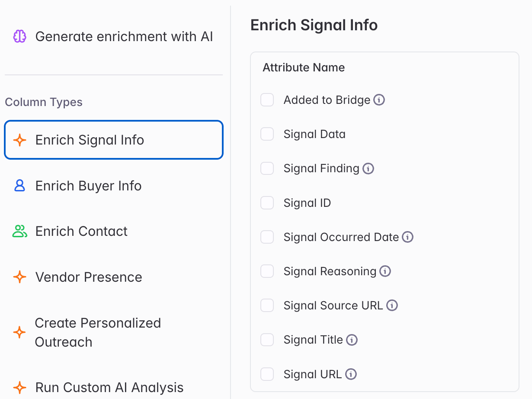Screen dimensions: 532x399
Task: Open Run Custom AI Analysis
Action: [x=114, y=387]
